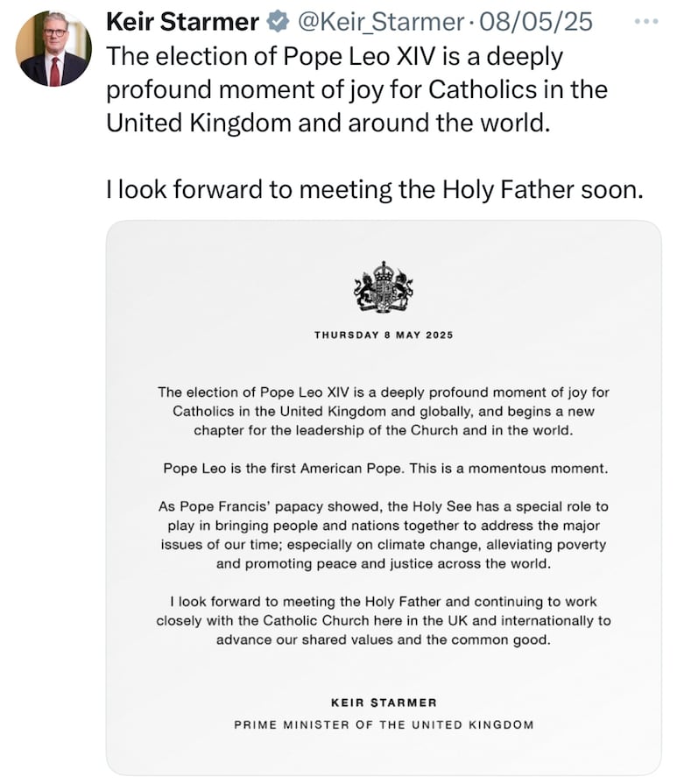Click statement's first paragraph about Catholics globally
Viewport: 677px width, 784px height.
pyautogui.click(x=384, y=411)
